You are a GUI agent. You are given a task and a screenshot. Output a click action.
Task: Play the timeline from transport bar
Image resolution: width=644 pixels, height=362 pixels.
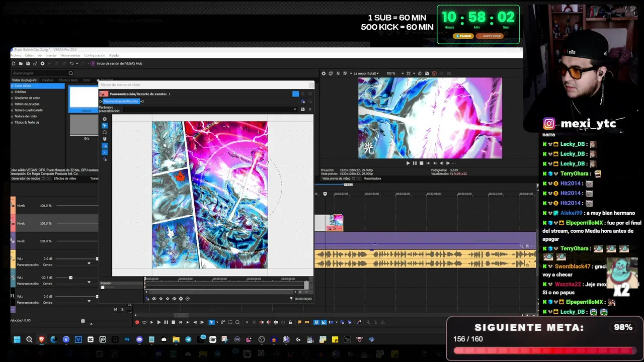tap(158, 322)
